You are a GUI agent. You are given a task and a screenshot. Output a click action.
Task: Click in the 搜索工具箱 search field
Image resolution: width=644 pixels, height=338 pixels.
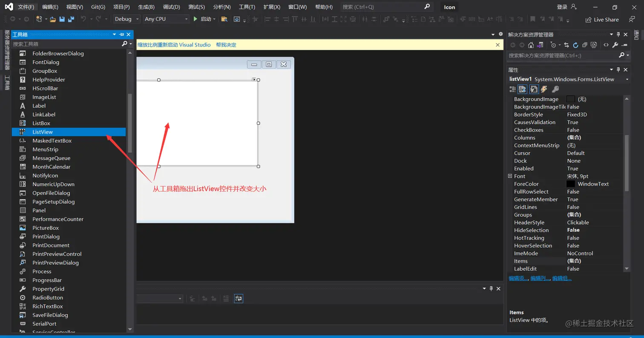[66, 44]
